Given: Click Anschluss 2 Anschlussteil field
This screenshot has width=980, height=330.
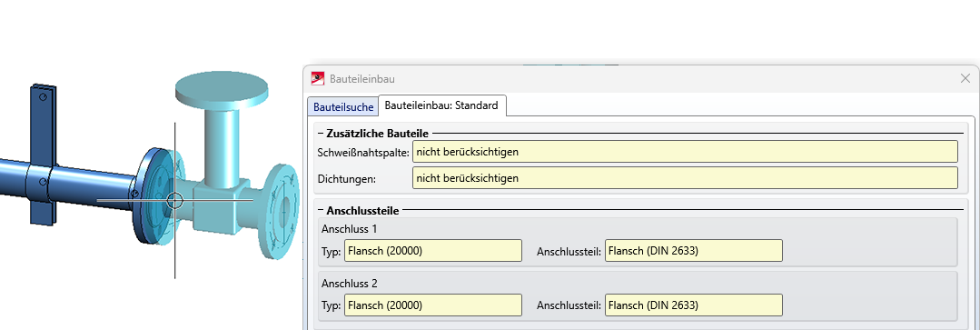Looking at the screenshot, I should 694,305.
